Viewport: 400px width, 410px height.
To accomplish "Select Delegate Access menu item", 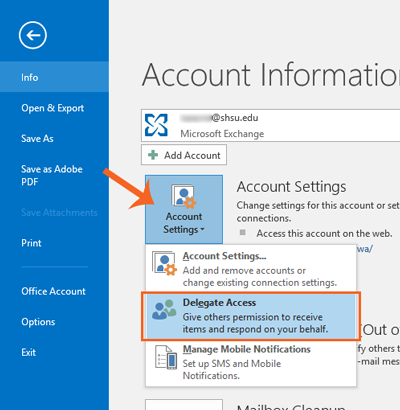I will point(251,316).
